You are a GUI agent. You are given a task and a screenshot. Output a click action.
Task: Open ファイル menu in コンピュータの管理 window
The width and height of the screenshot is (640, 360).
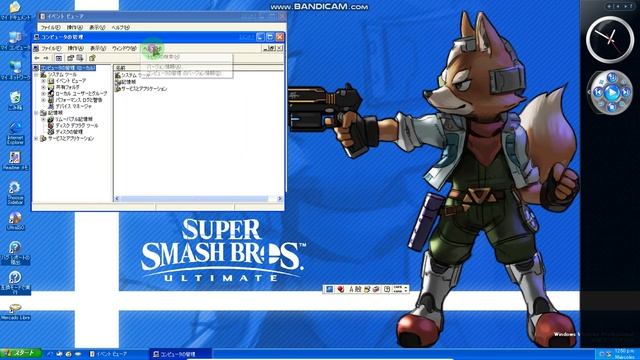(x=51, y=48)
